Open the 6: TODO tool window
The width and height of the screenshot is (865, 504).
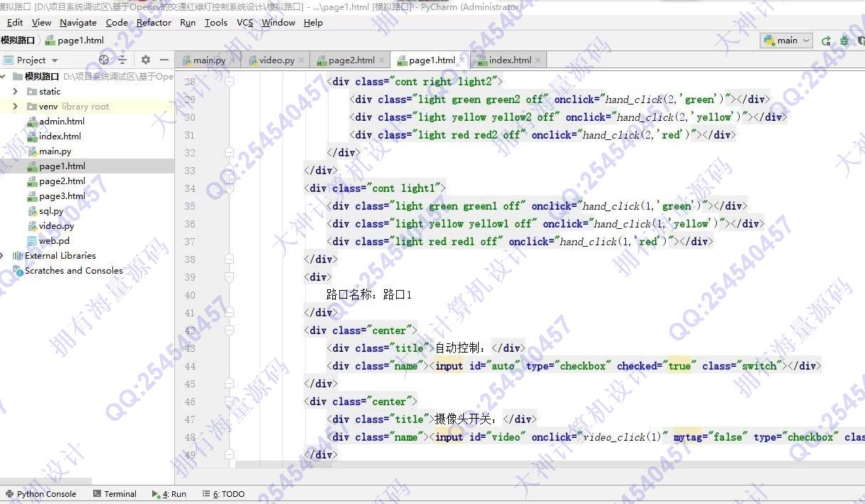tap(223, 494)
